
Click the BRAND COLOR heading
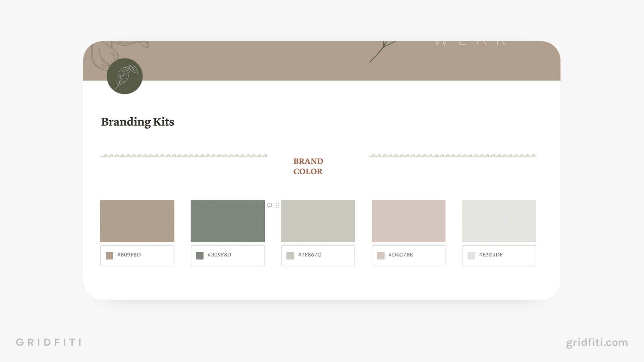coord(308,166)
